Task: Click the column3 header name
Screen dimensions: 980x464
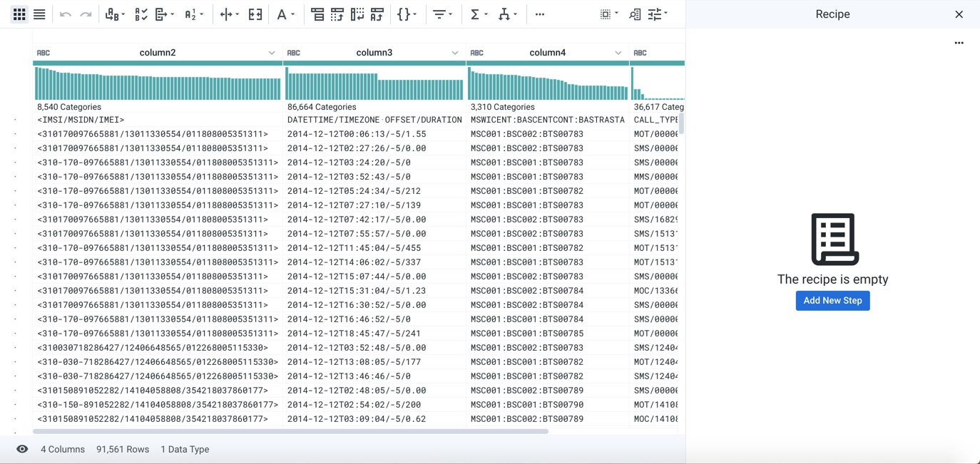Action: pyautogui.click(x=374, y=53)
